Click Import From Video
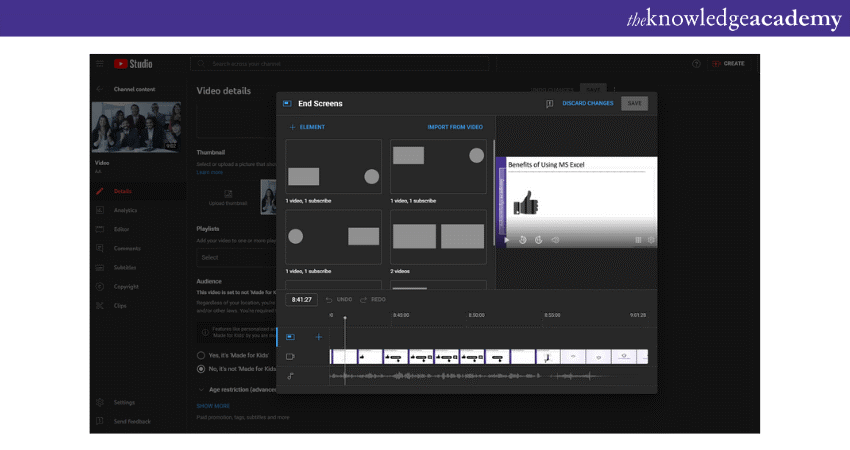 tap(455, 127)
